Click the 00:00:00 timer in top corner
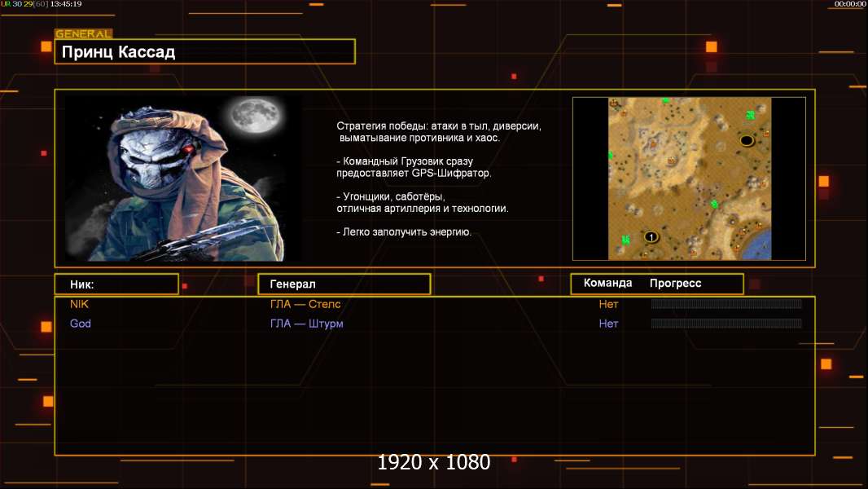868x489 pixels. point(850,4)
